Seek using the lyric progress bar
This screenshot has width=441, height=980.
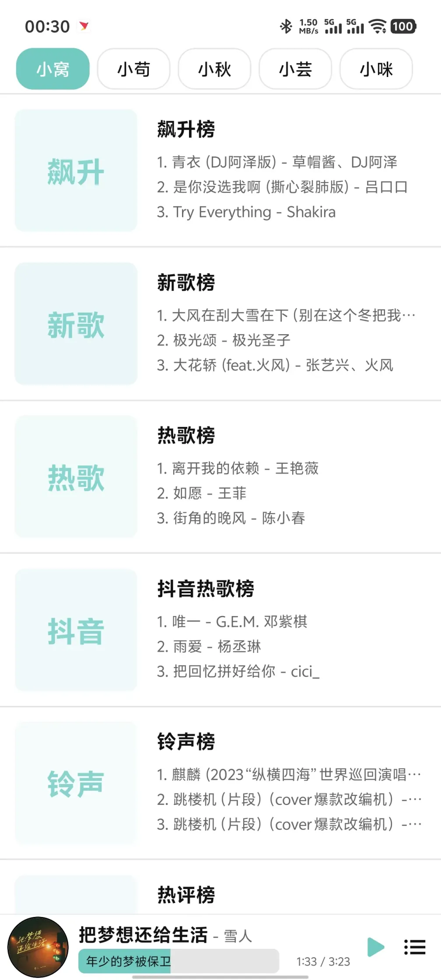178,961
